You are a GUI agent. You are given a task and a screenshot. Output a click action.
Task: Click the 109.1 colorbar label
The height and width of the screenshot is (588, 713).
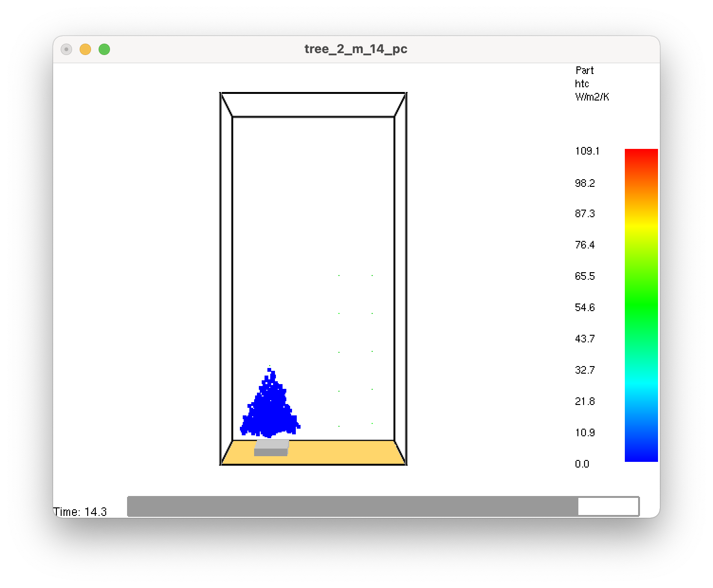pyautogui.click(x=587, y=151)
